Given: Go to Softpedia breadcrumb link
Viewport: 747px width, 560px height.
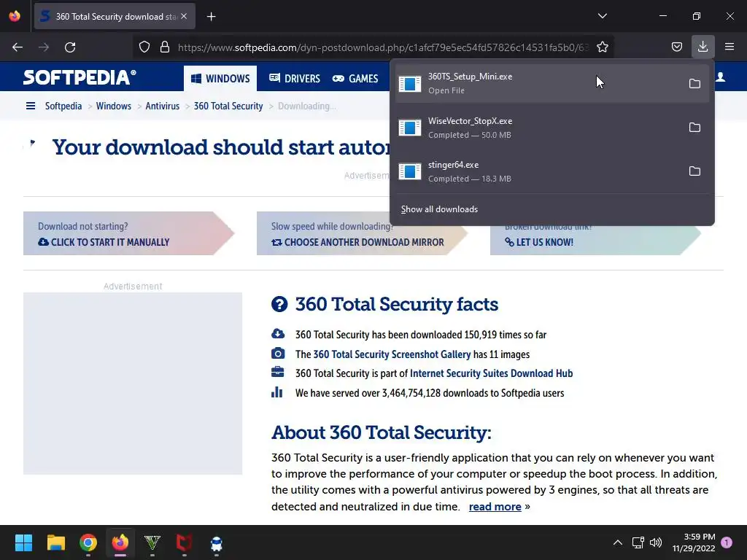Looking at the screenshot, I should (63, 106).
